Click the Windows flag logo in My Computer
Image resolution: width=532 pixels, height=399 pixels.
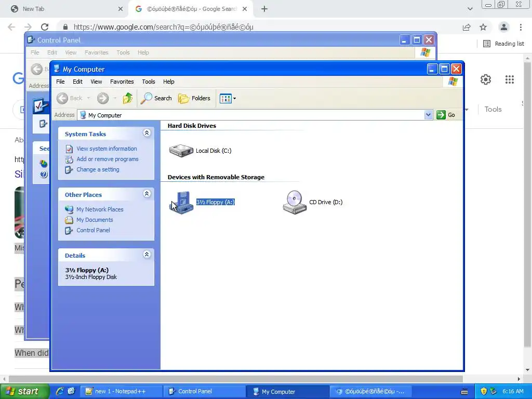click(453, 82)
